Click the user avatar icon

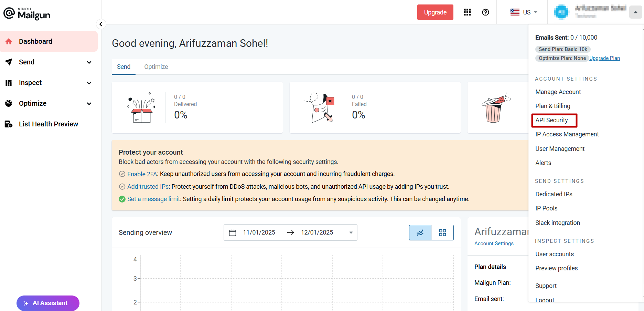pyautogui.click(x=561, y=12)
